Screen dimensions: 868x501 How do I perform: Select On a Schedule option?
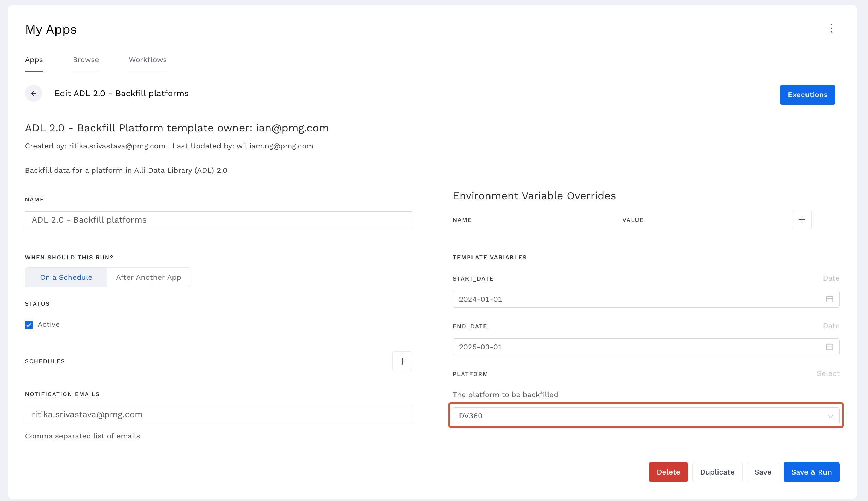(66, 277)
